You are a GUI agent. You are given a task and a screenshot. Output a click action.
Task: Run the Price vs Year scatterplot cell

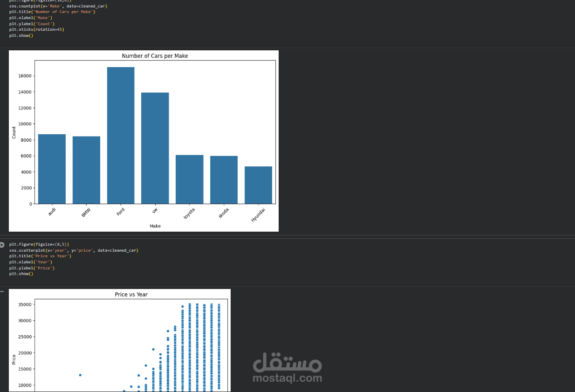click(x=2, y=245)
